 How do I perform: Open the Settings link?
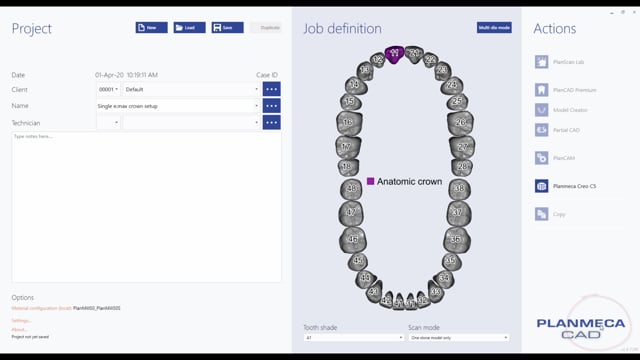(21, 321)
